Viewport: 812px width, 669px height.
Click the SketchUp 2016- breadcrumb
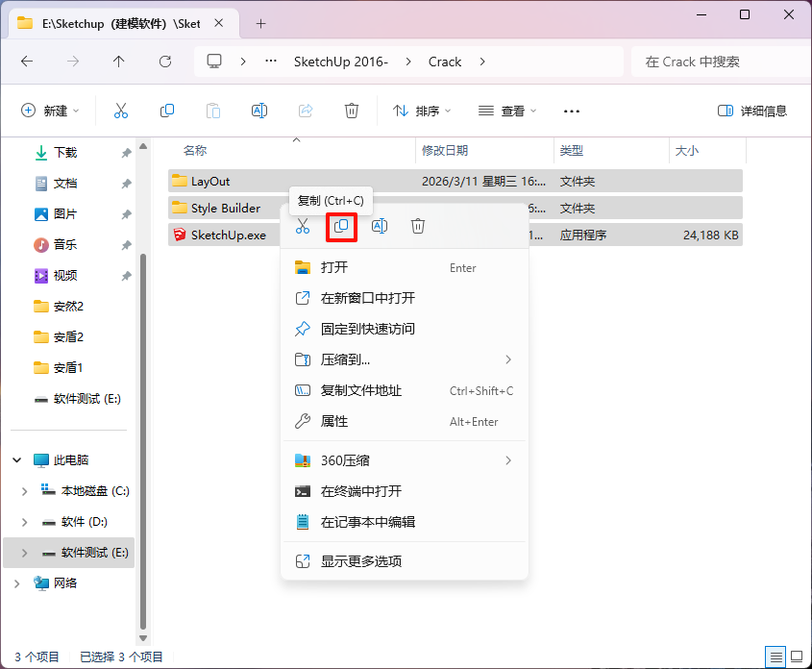(x=341, y=62)
